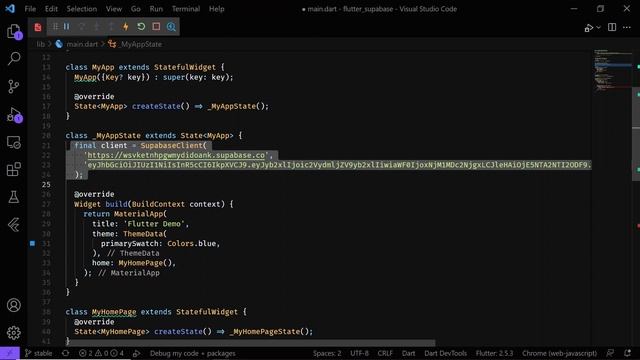
Task: Click debug Step Over button
Action: point(82,27)
